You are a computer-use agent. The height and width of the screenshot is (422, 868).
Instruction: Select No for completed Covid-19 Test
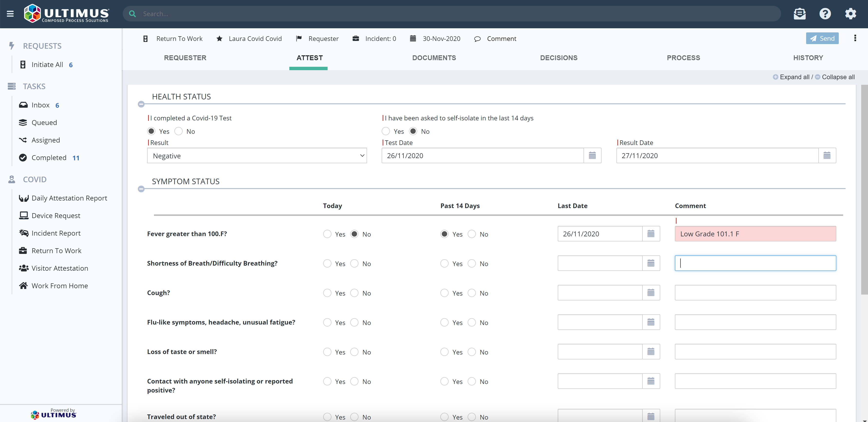coord(179,132)
